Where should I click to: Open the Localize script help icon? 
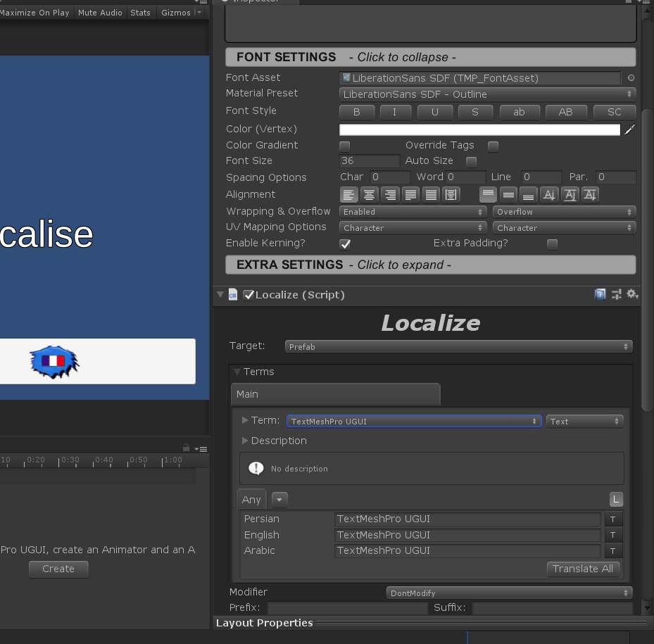[x=600, y=295]
